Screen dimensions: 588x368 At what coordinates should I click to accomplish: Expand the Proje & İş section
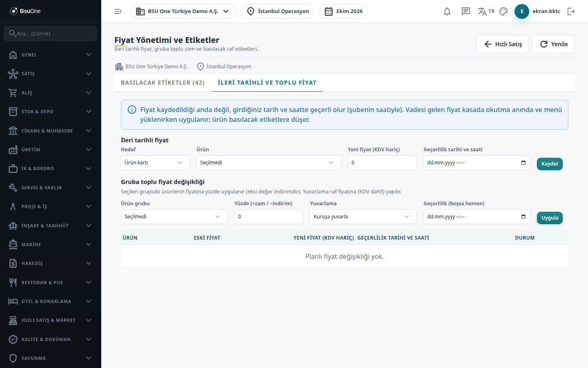51,206
